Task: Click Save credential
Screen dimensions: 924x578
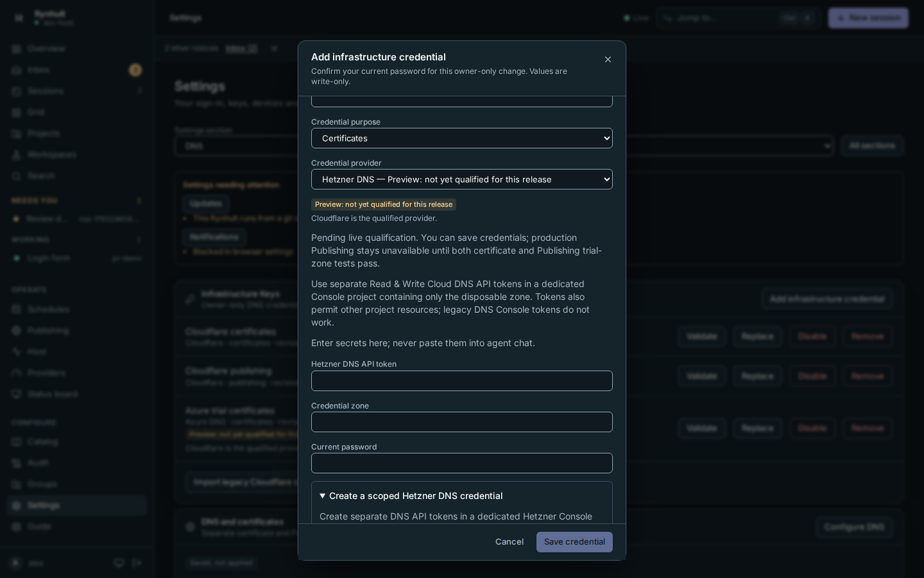Action: tap(574, 542)
